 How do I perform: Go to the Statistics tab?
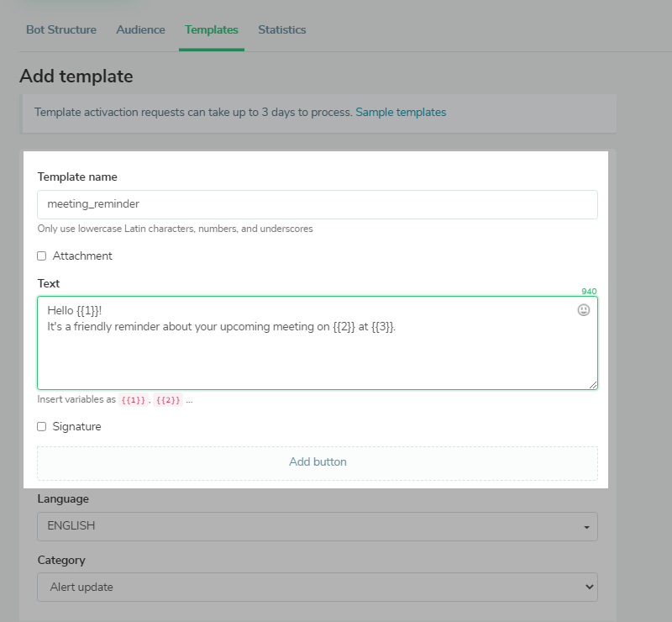tap(282, 29)
